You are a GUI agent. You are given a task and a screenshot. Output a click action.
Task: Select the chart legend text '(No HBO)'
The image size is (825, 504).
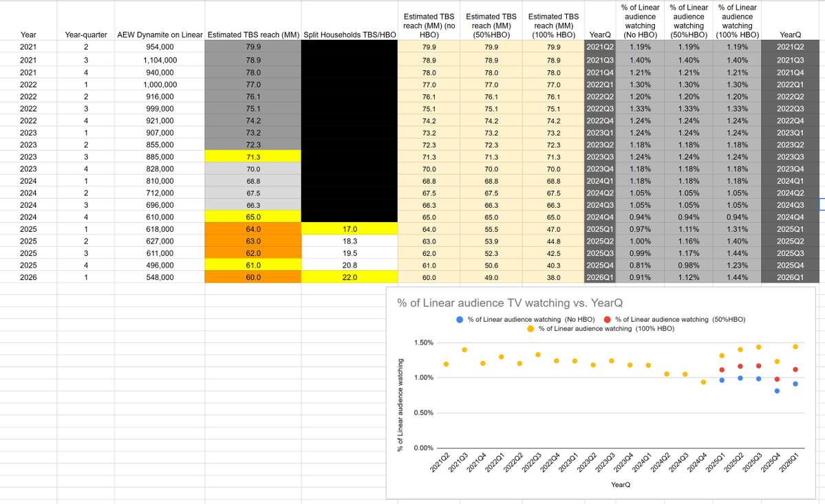pyautogui.click(x=580, y=320)
